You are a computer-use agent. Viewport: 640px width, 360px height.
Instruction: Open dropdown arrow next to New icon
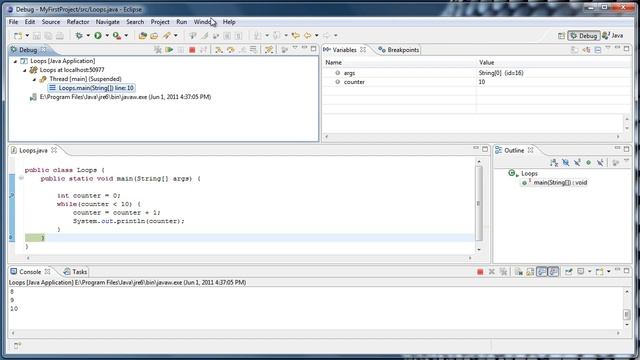click(27, 36)
